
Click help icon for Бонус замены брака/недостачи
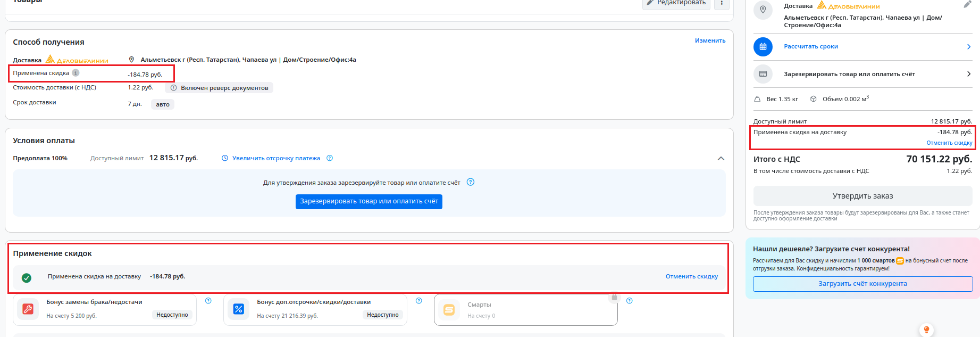[x=208, y=301]
